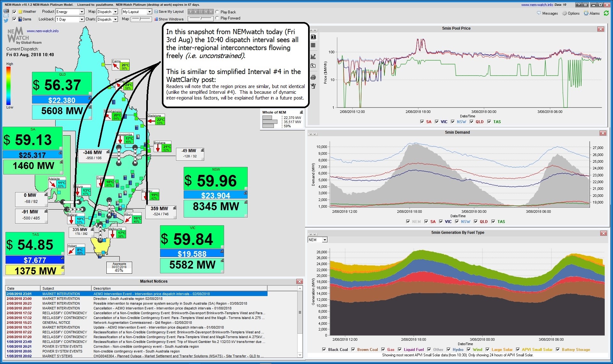Click the bar chart view icon

click(x=313, y=37)
